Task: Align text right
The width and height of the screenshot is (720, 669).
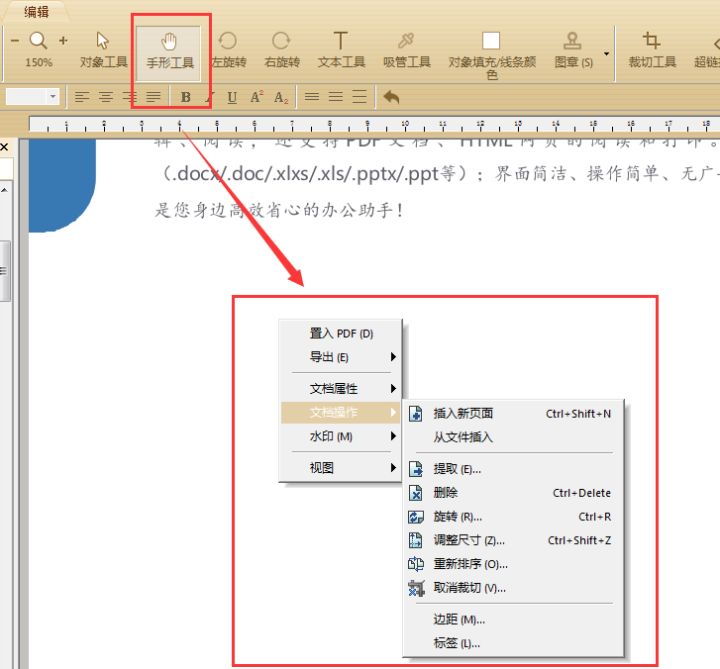Action: tap(129, 97)
